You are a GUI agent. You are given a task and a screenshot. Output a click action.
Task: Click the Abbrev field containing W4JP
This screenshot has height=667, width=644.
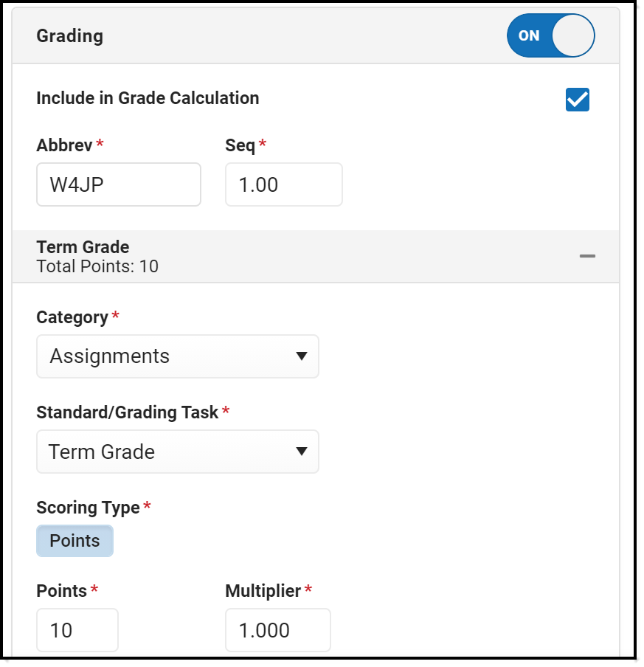coord(118,184)
